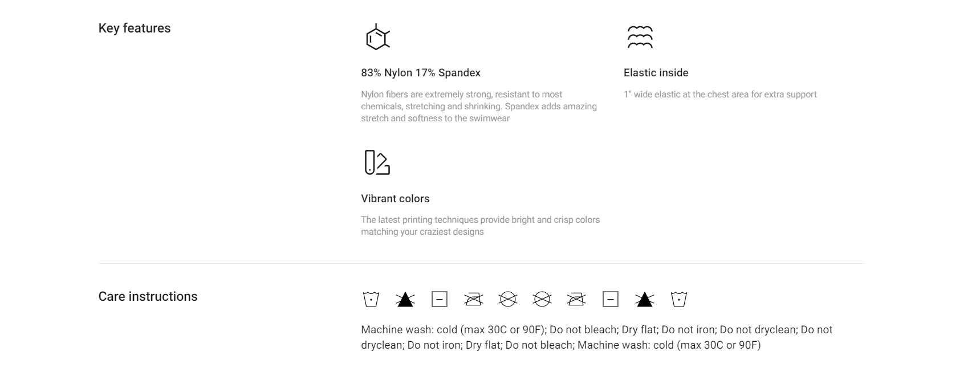The width and height of the screenshot is (980, 372).
Task: Click the hexagon molecule icon above Nylon Spandex
Action: tap(377, 37)
